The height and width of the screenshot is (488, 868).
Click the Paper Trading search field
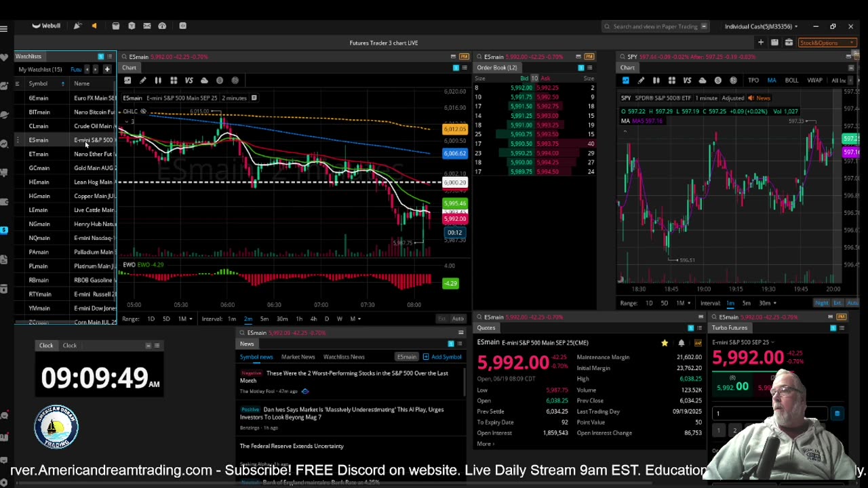pos(654,26)
